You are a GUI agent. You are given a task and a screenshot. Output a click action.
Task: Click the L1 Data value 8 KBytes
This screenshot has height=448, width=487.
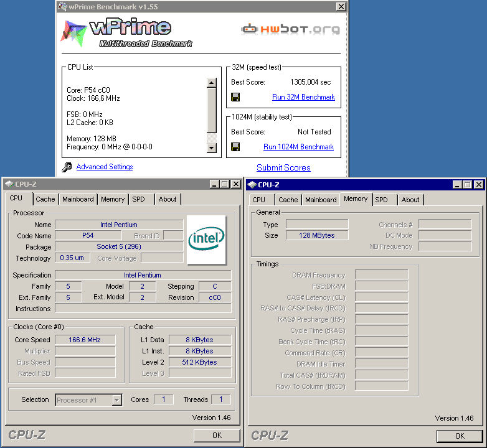[200, 340]
